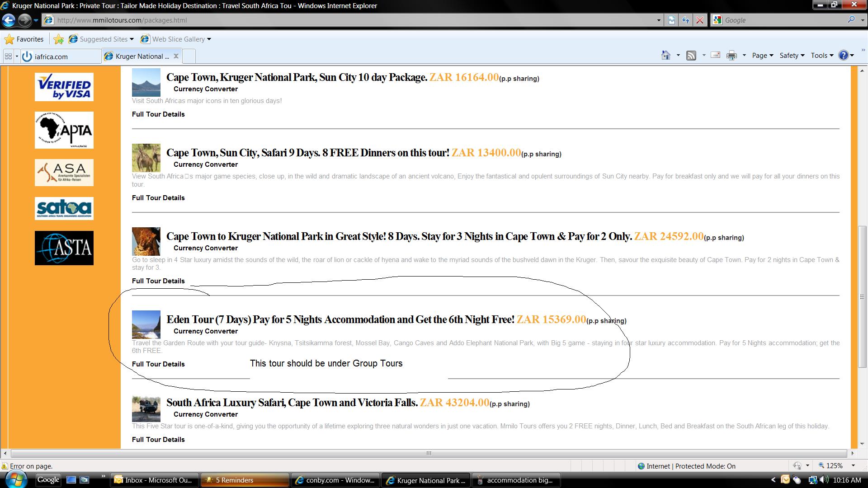Open the Favorites panel button
The height and width of the screenshot is (488, 868).
24,39
